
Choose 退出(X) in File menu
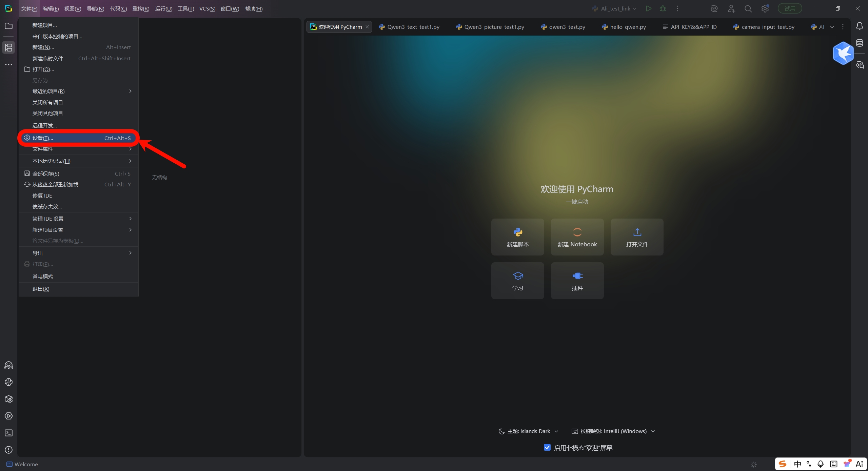coord(79,289)
